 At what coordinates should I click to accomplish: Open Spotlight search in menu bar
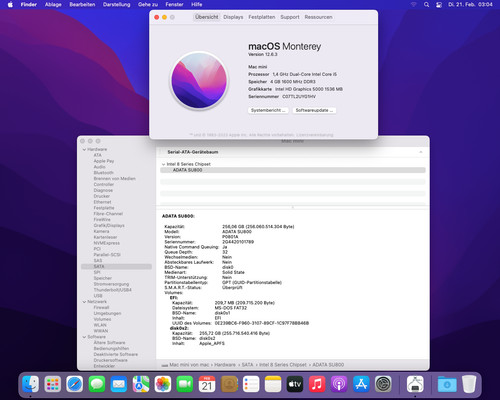point(426,4)
